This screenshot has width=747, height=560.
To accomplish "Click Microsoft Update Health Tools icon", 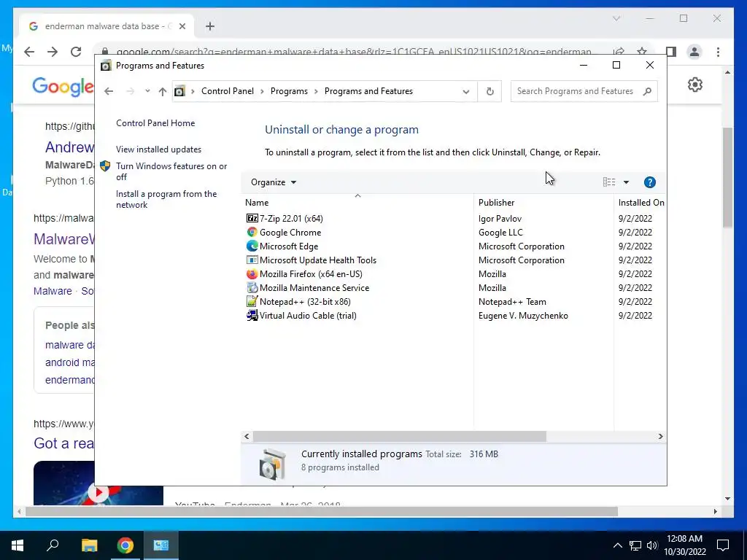I will (x=252, y=260).
